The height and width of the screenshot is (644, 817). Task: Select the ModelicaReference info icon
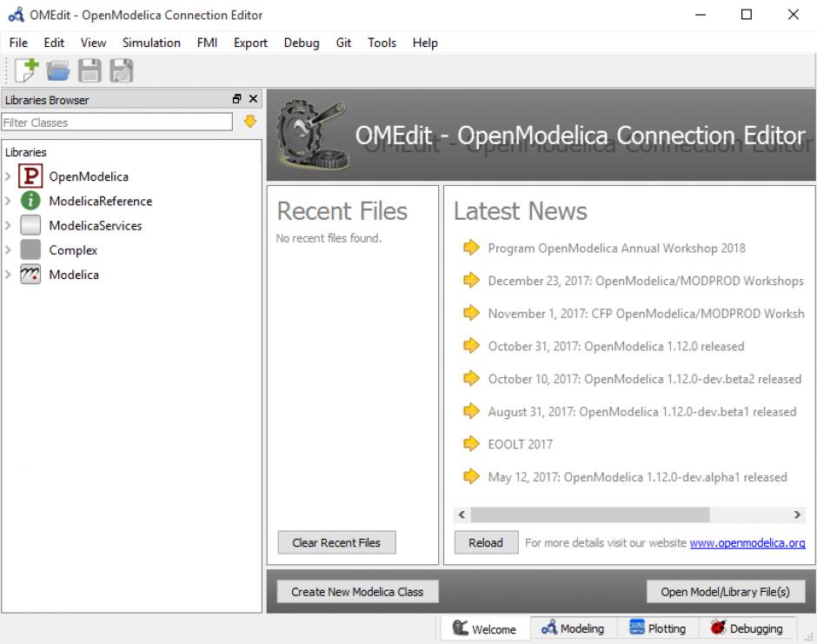tap(30, 201)
